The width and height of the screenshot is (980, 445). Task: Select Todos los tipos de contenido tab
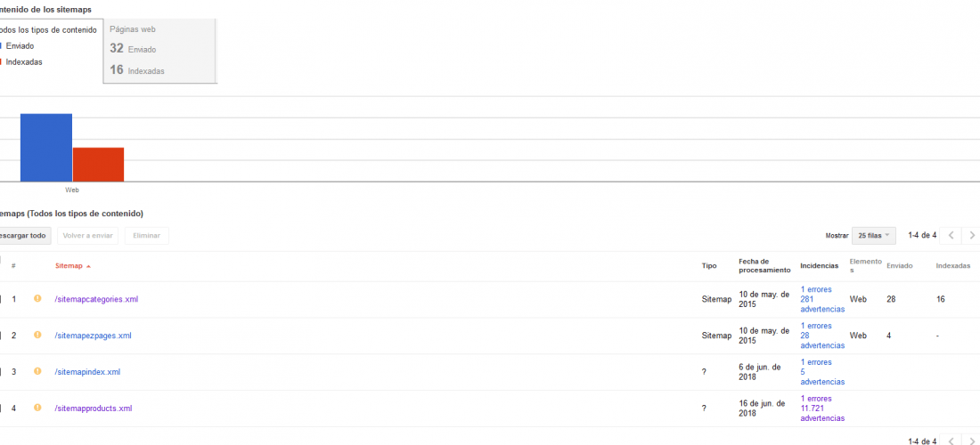coord(49,30)
